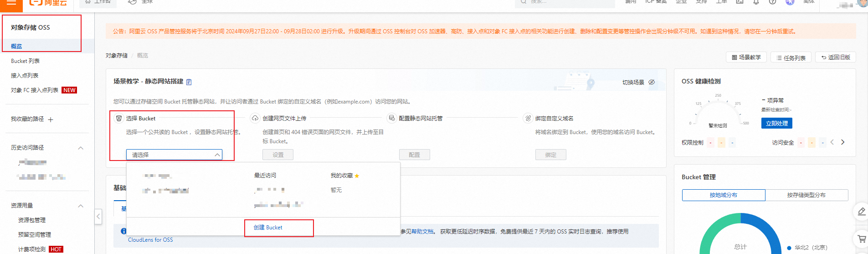The width and height of the screenshot is (868, 254).
Task: Show previous health check category arrow
Action: pyautogui.click(x=832, y=142)
